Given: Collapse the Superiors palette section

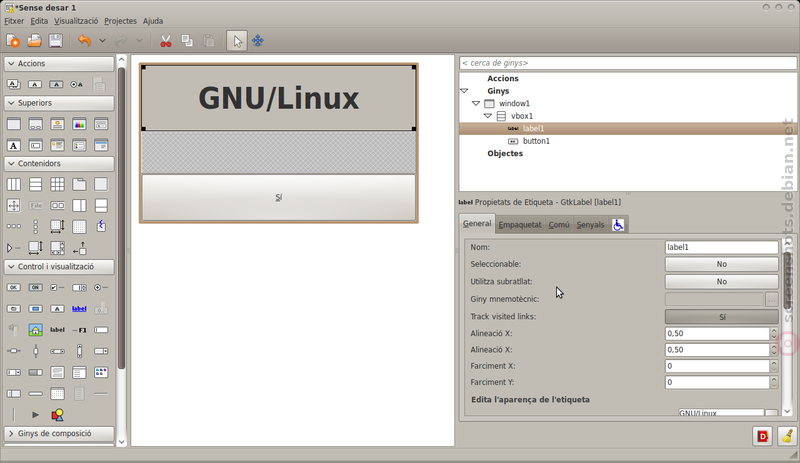Looking at the screenshot, I should point(59,103).
